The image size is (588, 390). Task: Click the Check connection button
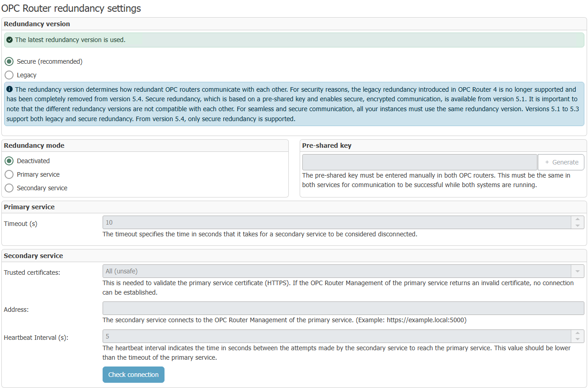click(133, 375)
